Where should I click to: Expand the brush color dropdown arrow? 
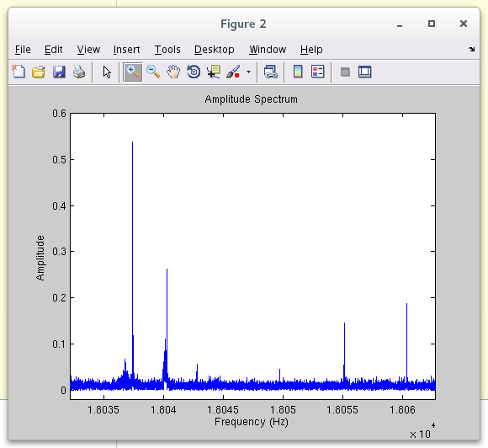(x=248, y=72)
